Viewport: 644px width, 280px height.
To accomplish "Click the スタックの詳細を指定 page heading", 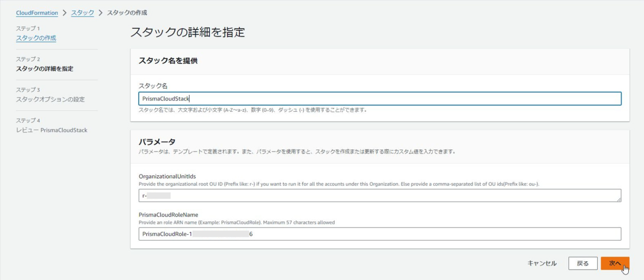I will [187, 32].
